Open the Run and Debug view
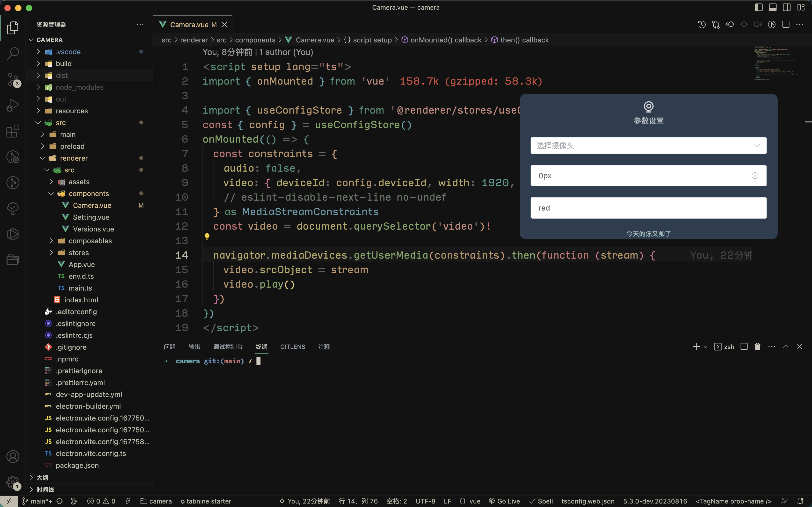Screen dimensions: 812x507 pyautogui.click(x=13, y=105)
